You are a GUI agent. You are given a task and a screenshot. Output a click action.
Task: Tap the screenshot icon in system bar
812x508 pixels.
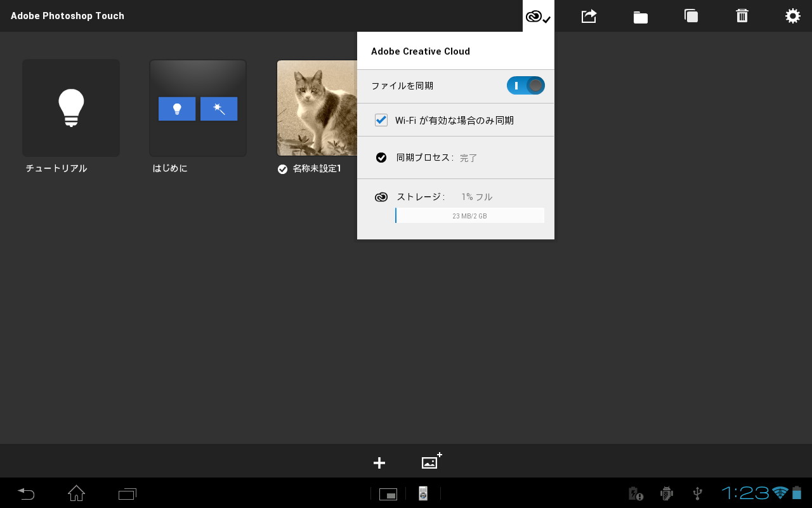pos(388,494)
